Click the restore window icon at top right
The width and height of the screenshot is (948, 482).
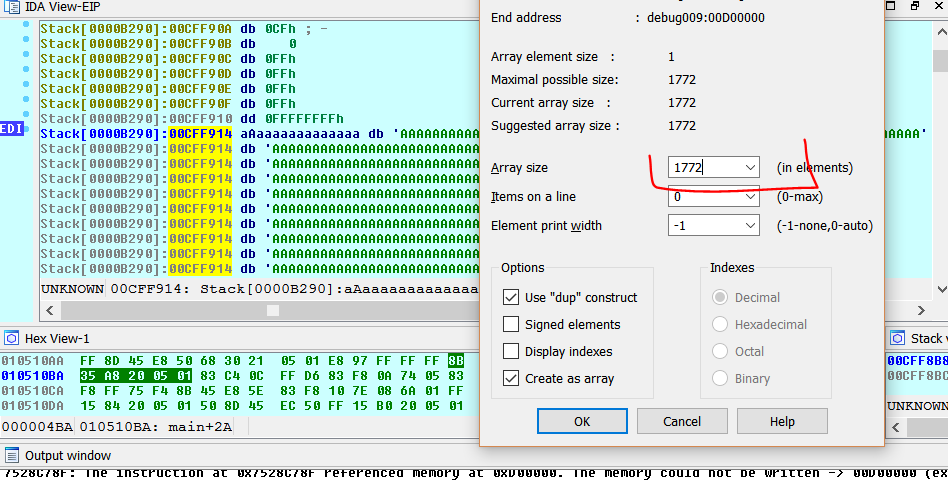click(x=913, y=6)
